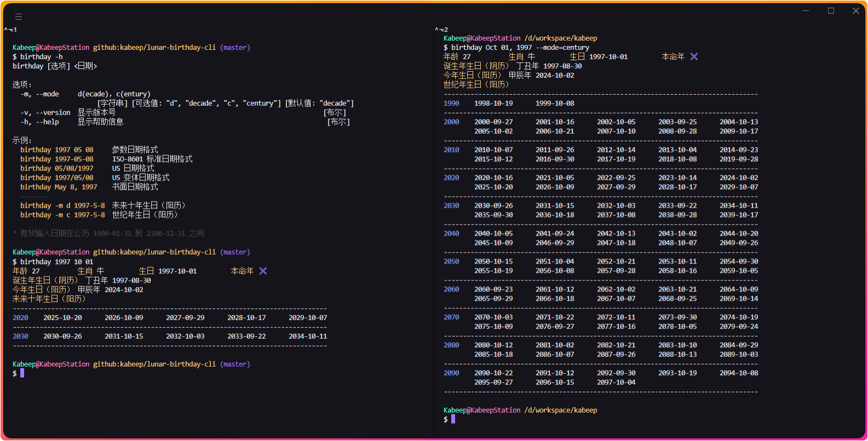
Task: Click the decade label 1990 in the right pane
Action: [451, 104]
